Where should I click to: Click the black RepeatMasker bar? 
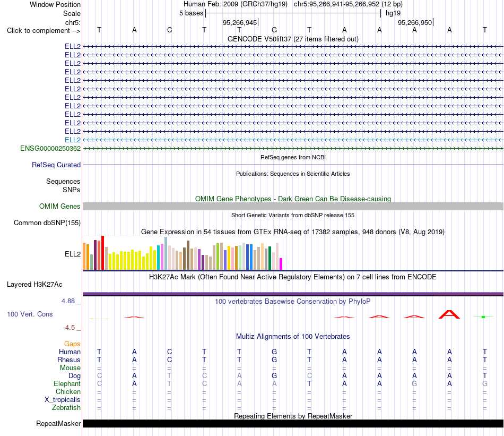293,423
